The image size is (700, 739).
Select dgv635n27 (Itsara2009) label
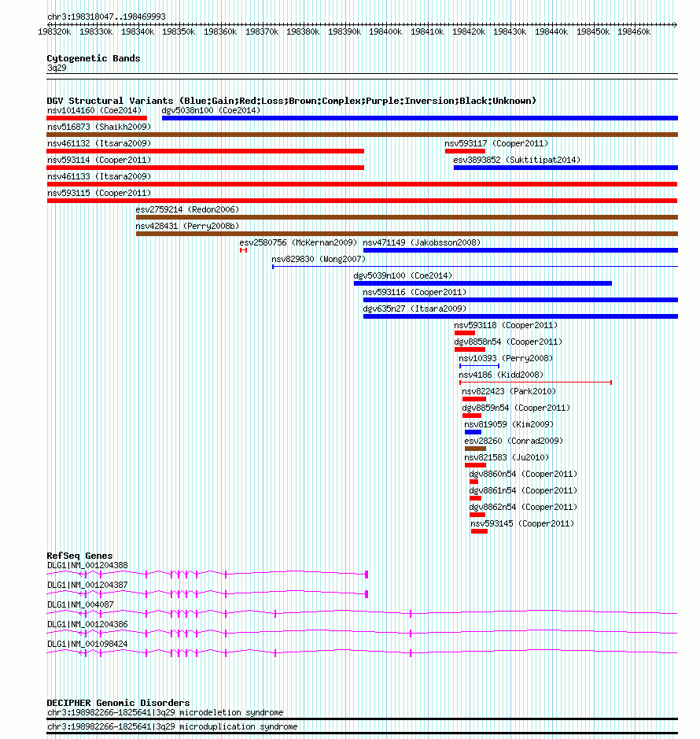(414, 309)
